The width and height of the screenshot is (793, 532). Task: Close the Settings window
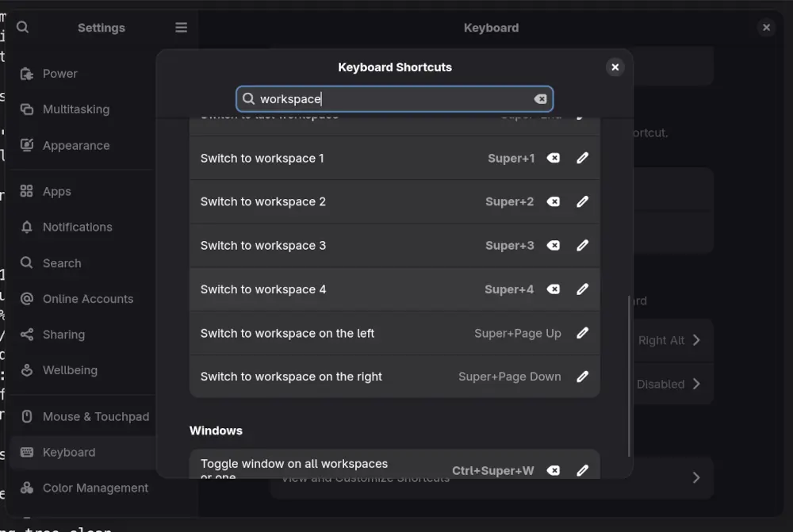coord(766,27)
